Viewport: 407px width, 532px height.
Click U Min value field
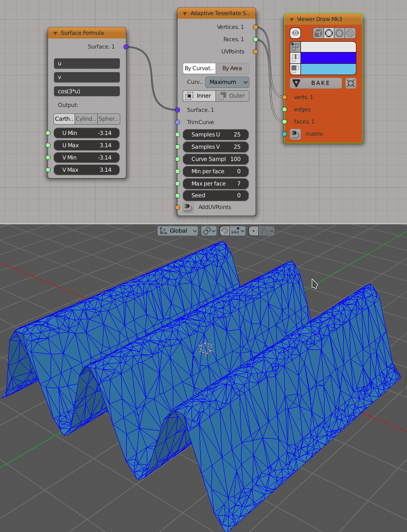[x=87, y=133]
